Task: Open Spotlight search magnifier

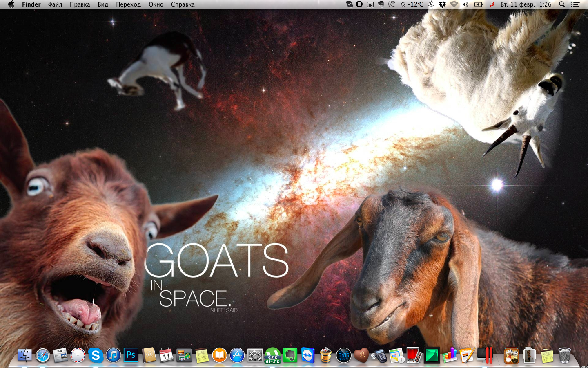Action: (x=562, y=4)
